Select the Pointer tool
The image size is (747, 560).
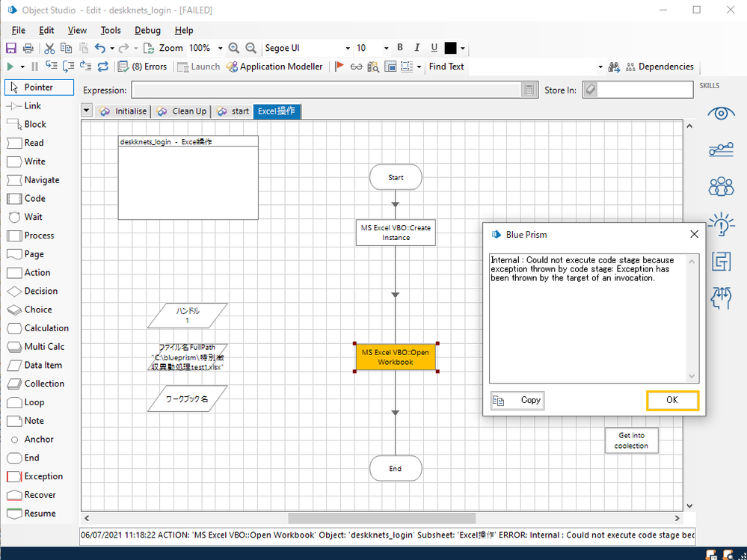click(x=40, y=87)
